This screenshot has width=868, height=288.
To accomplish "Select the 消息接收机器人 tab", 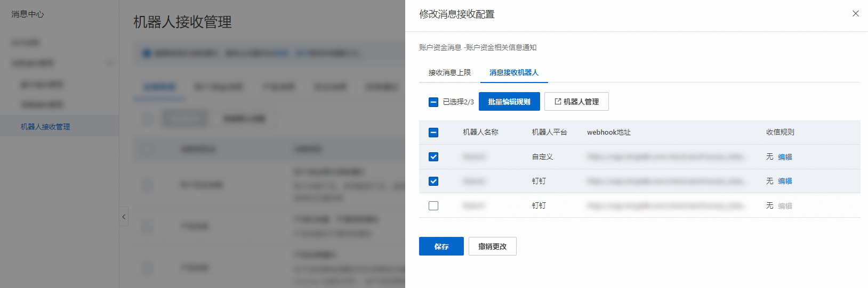I will click(x=514, y=72).
